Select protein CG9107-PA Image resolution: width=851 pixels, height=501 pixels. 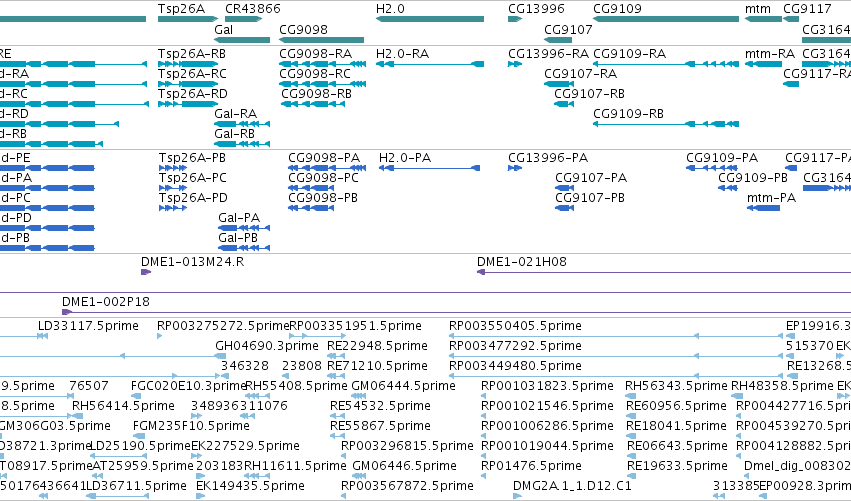pyautogui.click(x=590, y=178)
